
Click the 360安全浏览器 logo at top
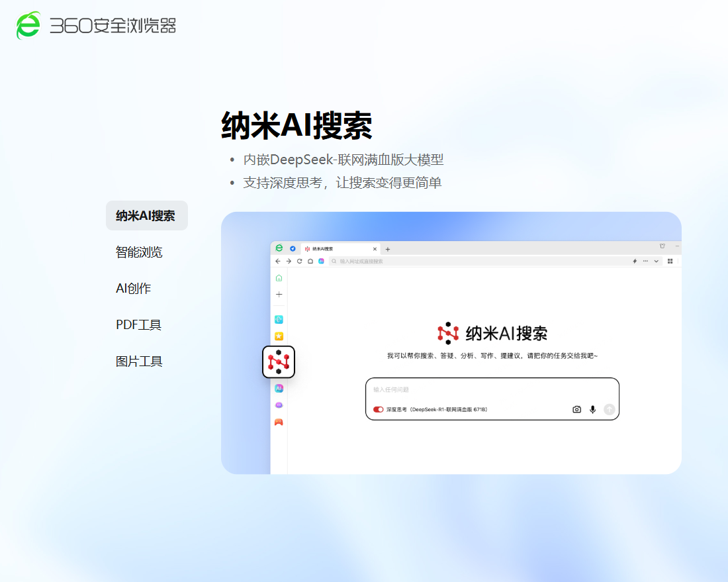96,26
